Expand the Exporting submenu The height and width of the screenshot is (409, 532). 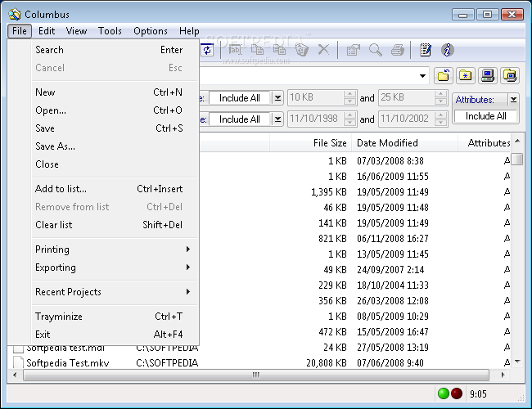188,267
